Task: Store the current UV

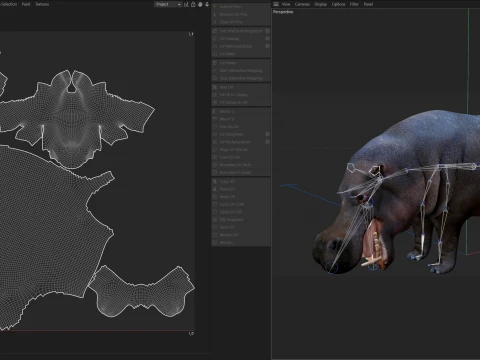Action: (x=241, y=227)
